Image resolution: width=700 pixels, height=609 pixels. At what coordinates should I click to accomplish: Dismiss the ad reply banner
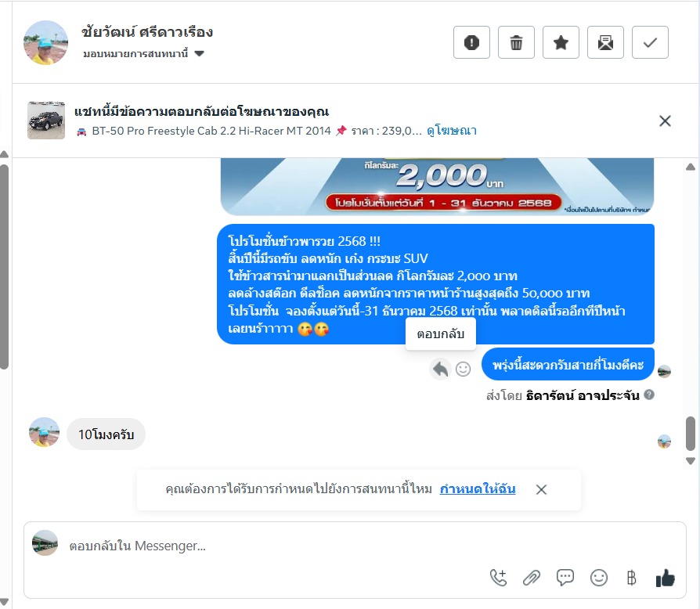(x=665, y=121)
